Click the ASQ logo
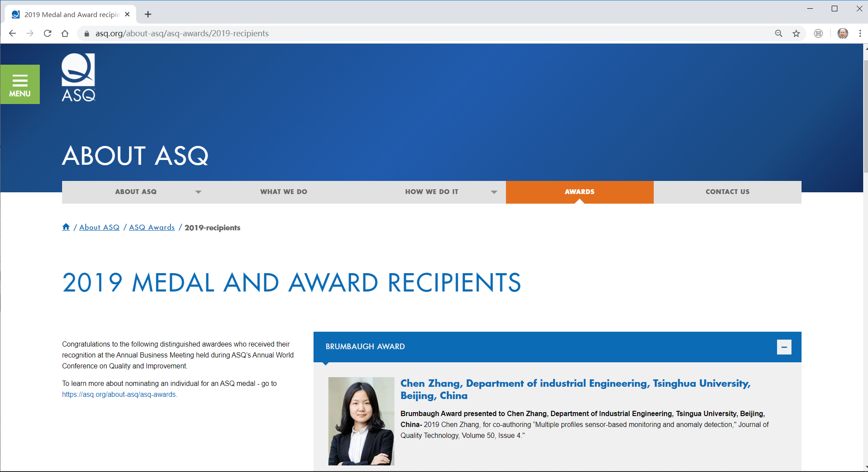 click(78, 77)
